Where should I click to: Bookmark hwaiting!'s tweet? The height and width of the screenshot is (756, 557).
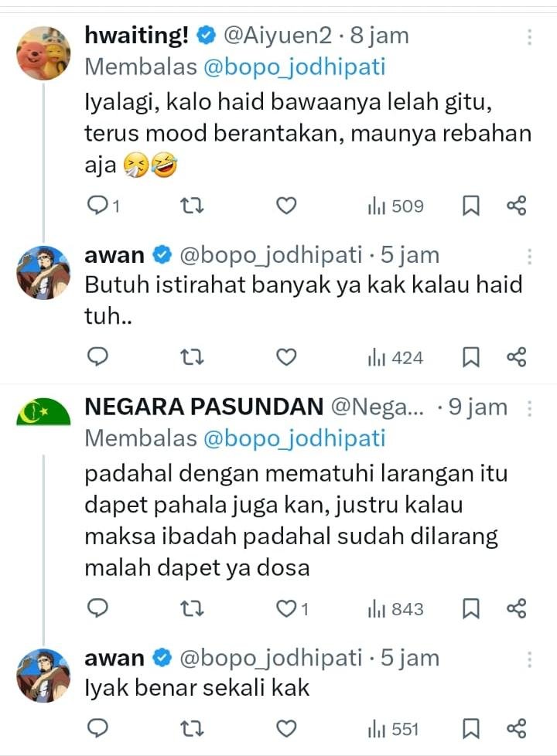[x=470, y=206]
